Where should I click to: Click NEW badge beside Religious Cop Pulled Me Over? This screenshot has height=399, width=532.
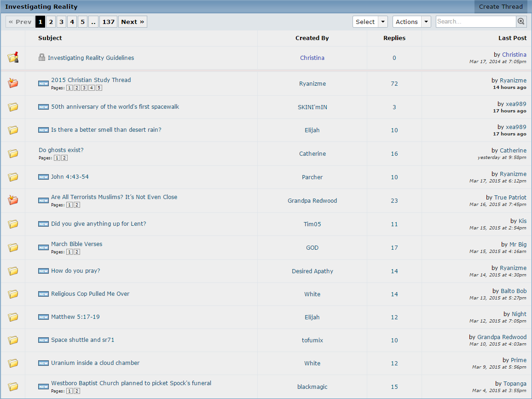click(43, 294)
